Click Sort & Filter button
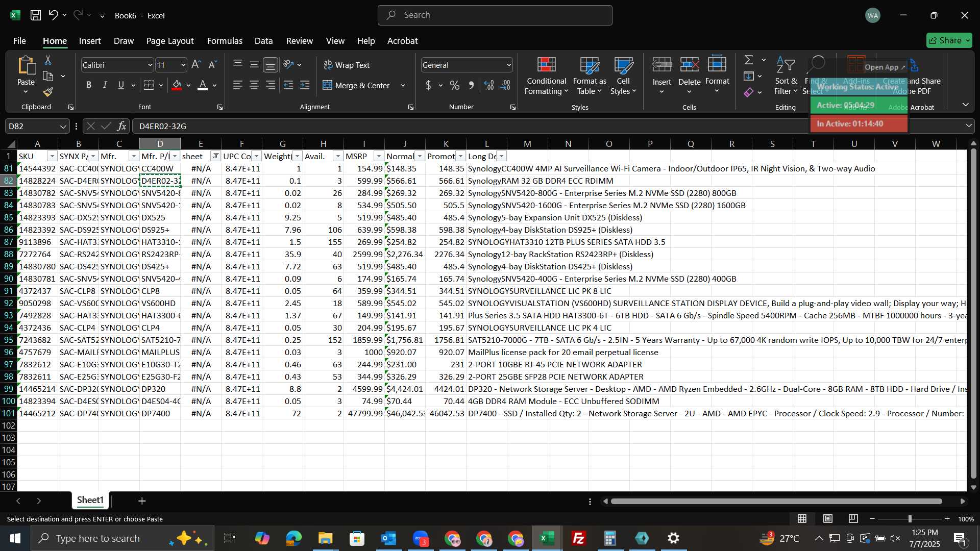Image resolution: width=980 pixels, height=551 pixels. click(x=786, y=77)
